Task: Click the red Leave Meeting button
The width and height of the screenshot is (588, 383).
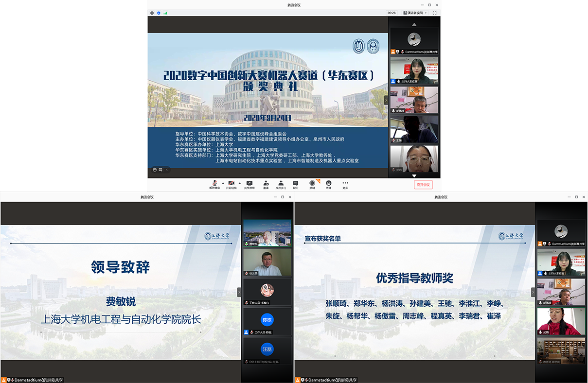Action: (423, 185)
